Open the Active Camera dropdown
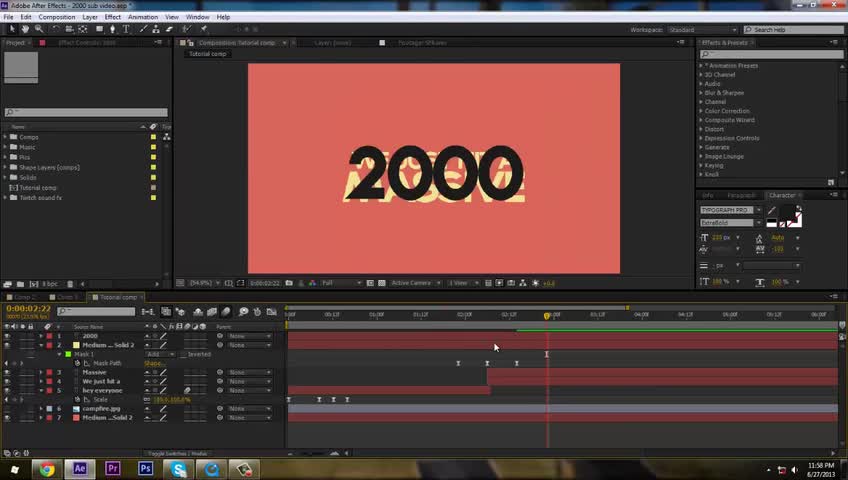Viewport: 848px width, 480px height. pyautogui.click(x=415, y=283)
